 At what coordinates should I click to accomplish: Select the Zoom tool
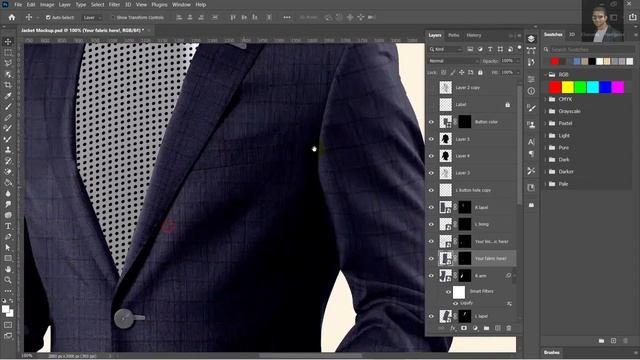point(8,280)
